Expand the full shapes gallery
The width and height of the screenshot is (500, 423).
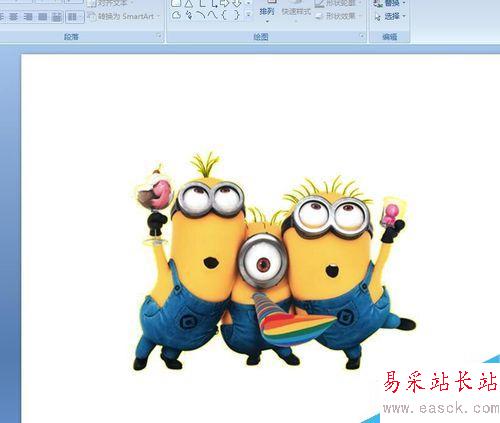point(249,15)
